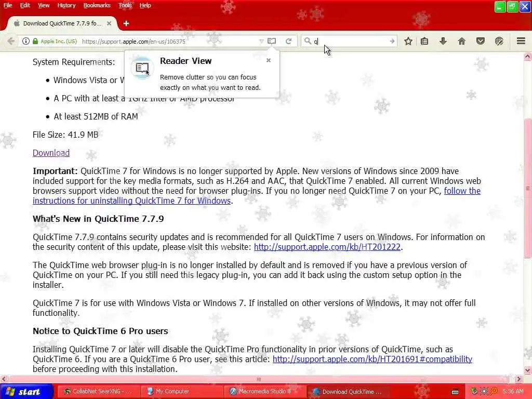532x399 pixels.
Task: Open the Windows start menu
Action: (26, 392)
